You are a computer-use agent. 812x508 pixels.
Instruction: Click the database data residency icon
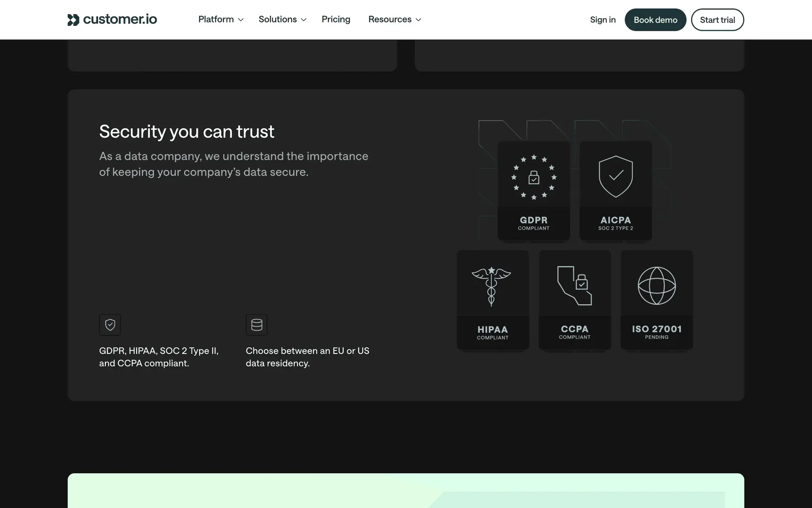pos(257,325)
